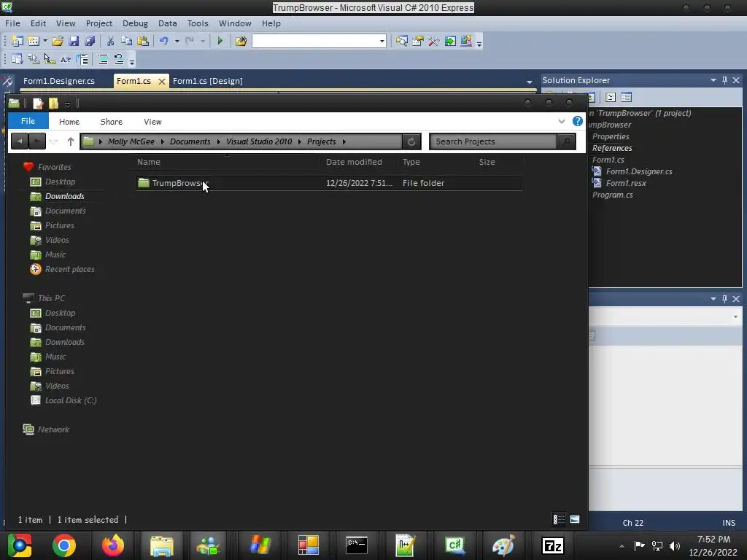Click the Copy toolbar icon
The height and width of the screenshot is (560, 747).
tap(126, 41)
